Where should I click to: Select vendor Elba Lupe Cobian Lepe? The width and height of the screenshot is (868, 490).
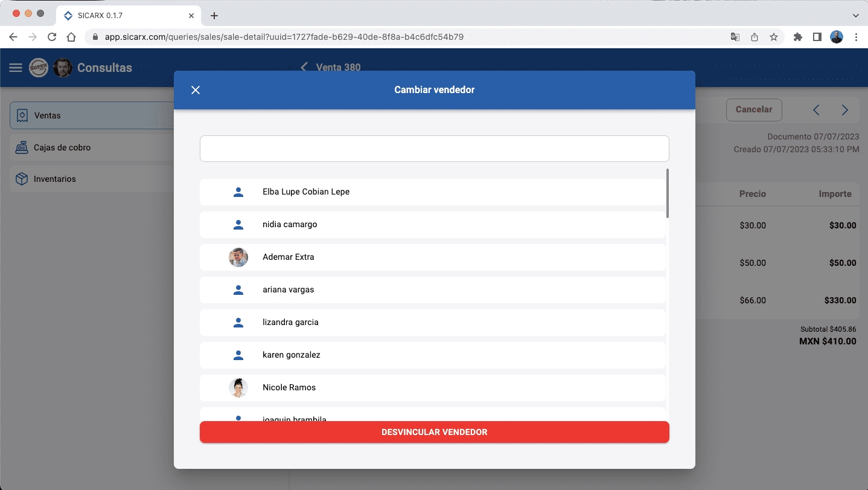[x=432, y=192]
